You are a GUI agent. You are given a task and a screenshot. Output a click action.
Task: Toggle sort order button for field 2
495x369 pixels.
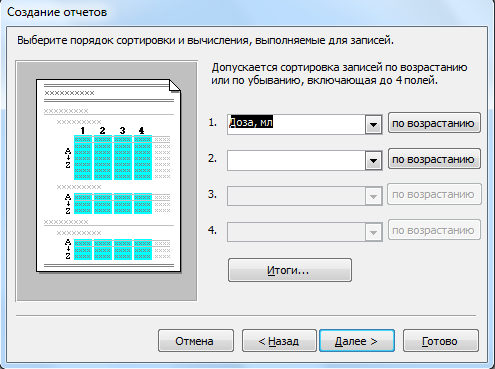(434, 159)
